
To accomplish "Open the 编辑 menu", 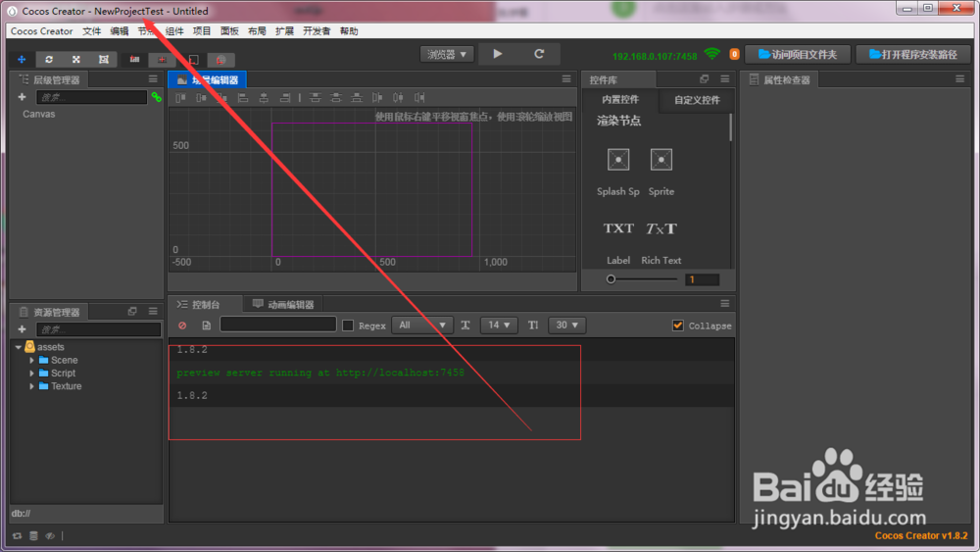I will point(120,31).
